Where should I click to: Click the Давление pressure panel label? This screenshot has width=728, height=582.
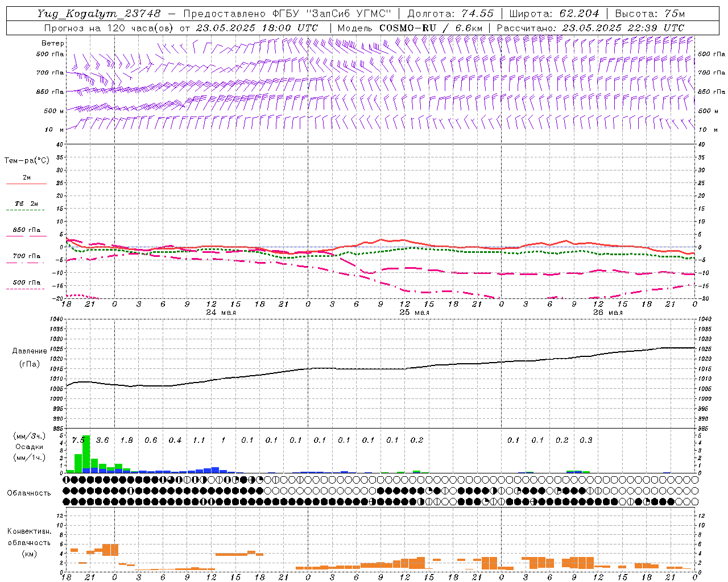click(30, 351)
